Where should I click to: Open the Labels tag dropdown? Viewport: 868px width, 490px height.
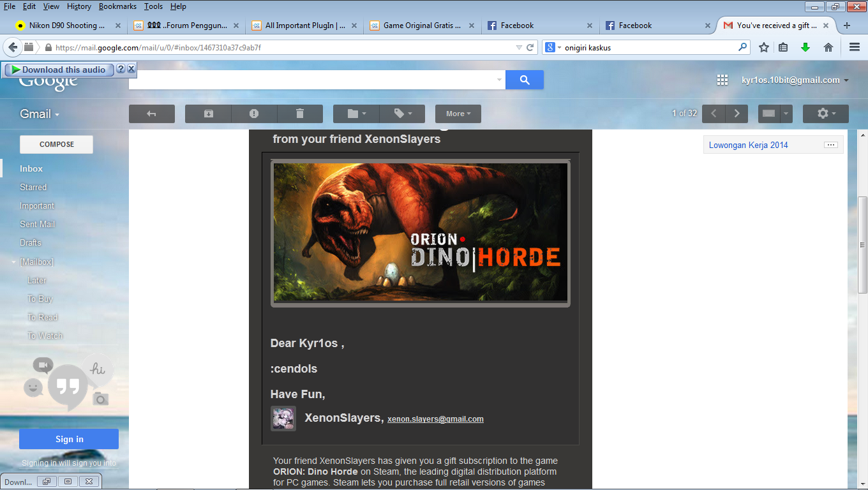[x=402, y=114]
